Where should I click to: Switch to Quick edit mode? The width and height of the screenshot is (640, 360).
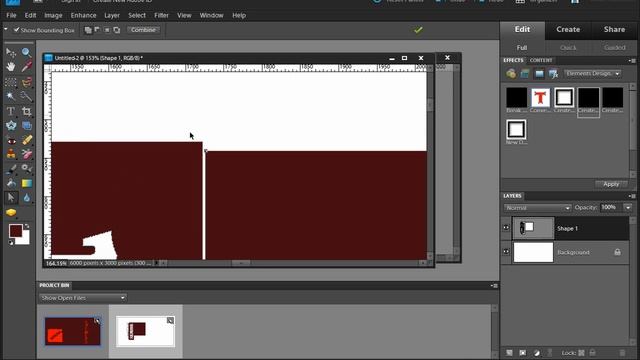[x=568, y=48]
